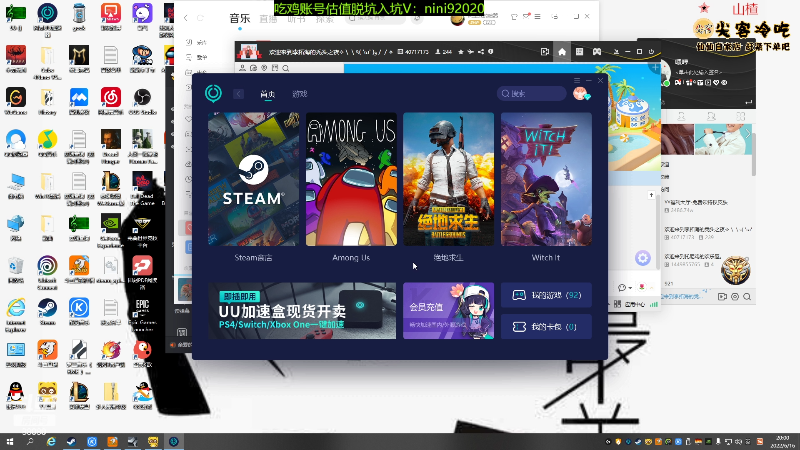Click the video record icon in YY window
The height and width of the screenshot is (450, 800).
[x=544, y=52]
